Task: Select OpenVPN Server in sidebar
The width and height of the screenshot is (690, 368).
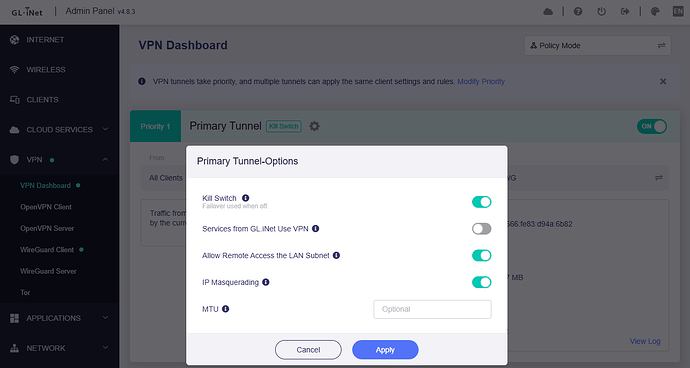Action: [x=47, y=228]
